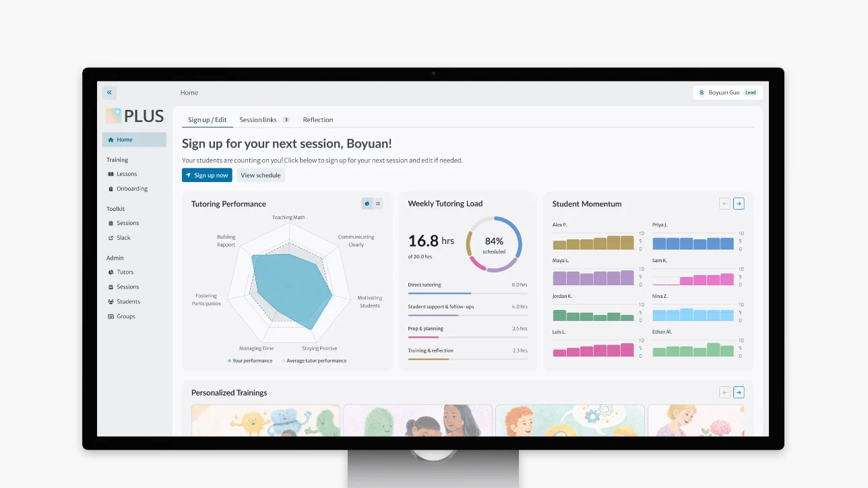Click the Training & reflection row
Viewport: 868px width, 488px height.
(468, 353)
